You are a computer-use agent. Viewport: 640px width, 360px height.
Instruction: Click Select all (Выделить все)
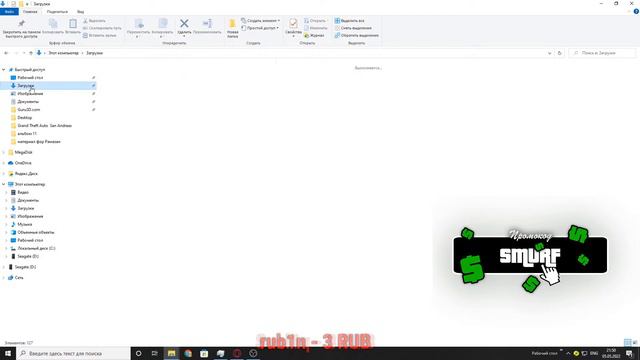pyautogui.click(x=350, y=21)
